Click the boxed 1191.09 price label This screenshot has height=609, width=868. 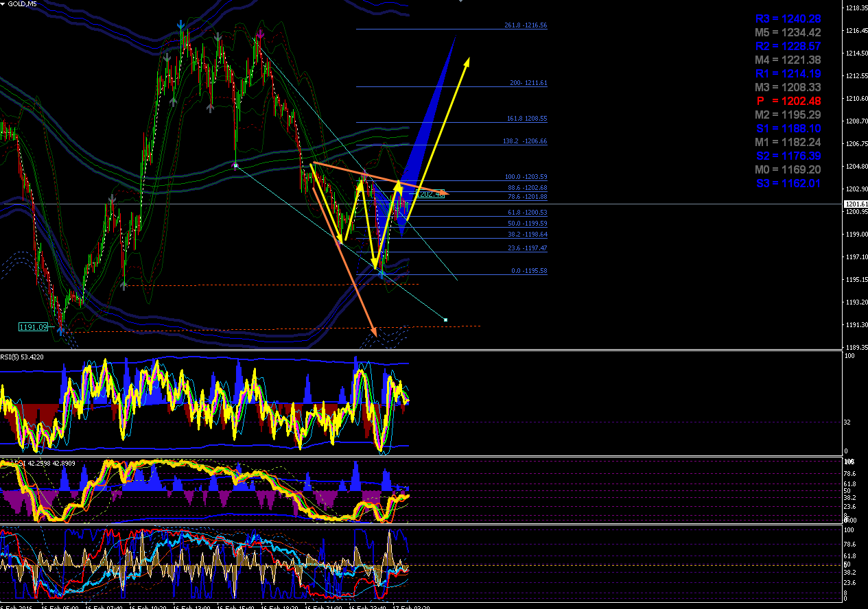pos(33,327)
